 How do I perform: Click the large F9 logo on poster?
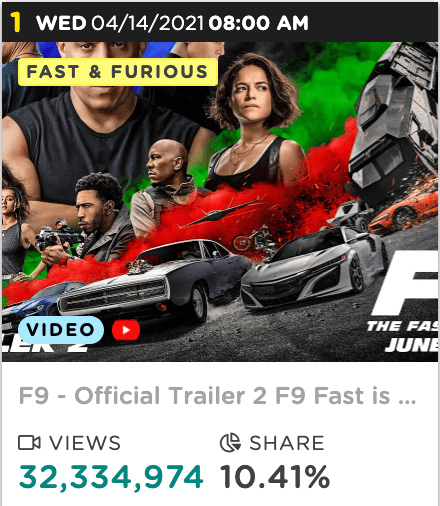405,283
